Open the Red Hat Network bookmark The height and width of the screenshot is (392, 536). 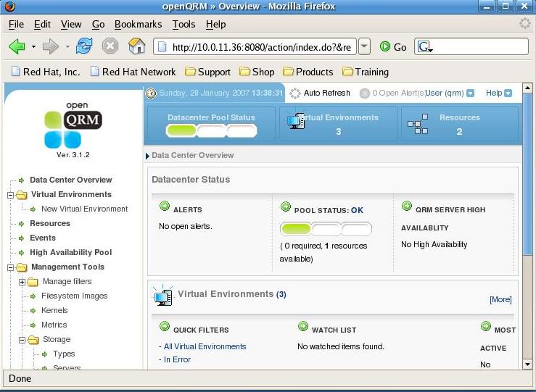[133, 72]
